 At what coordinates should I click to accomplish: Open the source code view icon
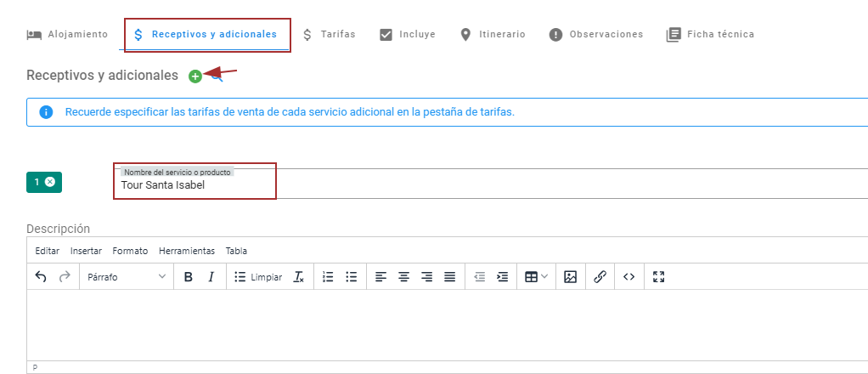point(628,277)
